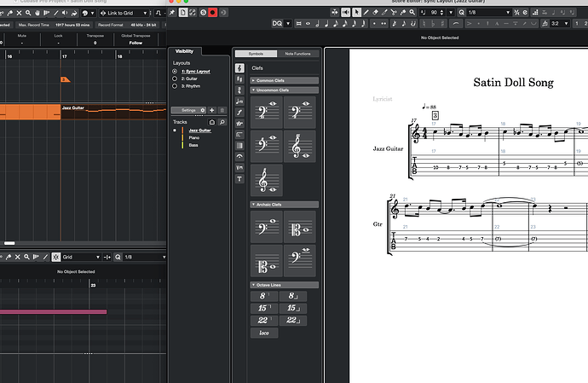Insert the 8va octave line symbol
This screenshot has height=383, width=588.
[264, 296]
